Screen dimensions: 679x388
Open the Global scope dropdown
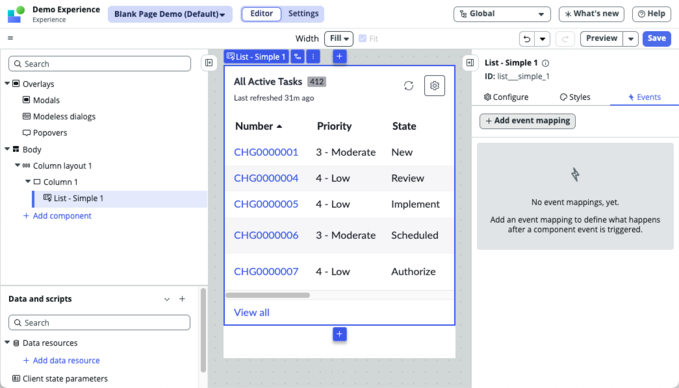coord(502,14)
